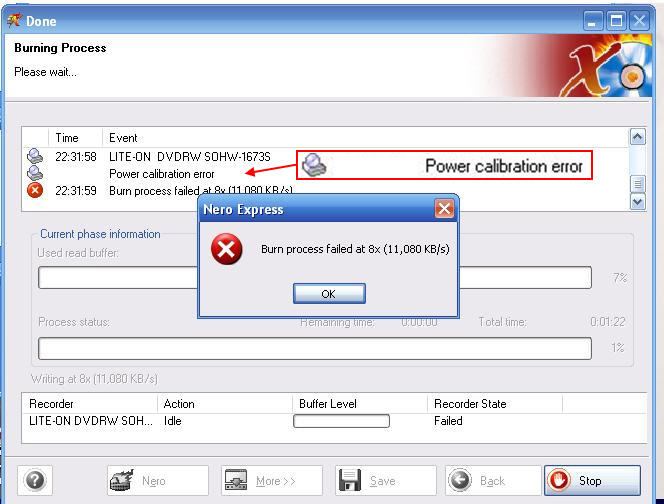The height and width of the screenshot is (504, 664).
Task: Click the recorder icon beside Power calibration error
Action: (x=35, y=173)
